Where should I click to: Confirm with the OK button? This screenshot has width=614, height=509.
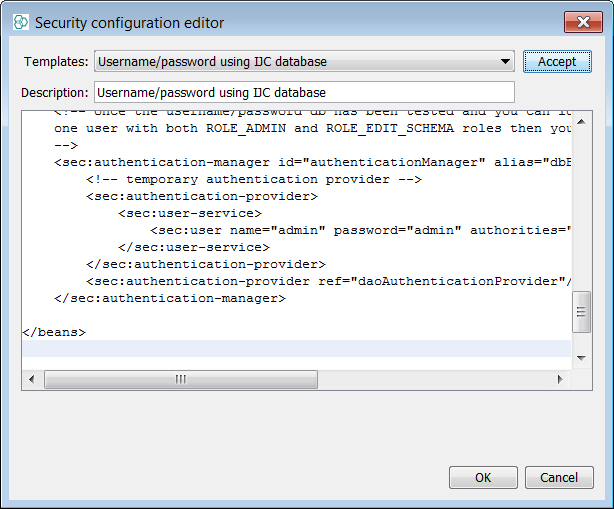[483, 477]
